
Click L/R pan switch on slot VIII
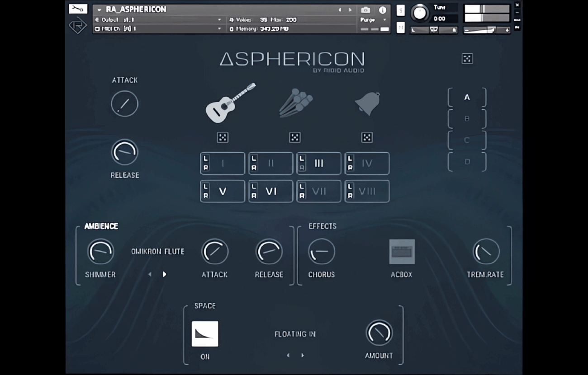tap(350, 191)
